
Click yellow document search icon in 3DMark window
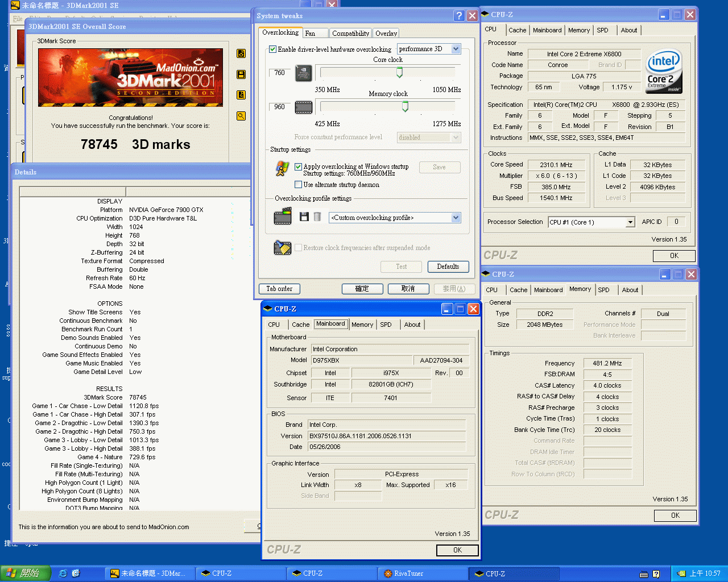coord(241,95)
